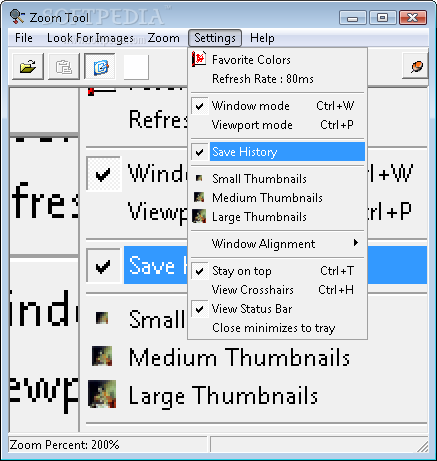Choose Large Thumbnails size

pos(278,217)
